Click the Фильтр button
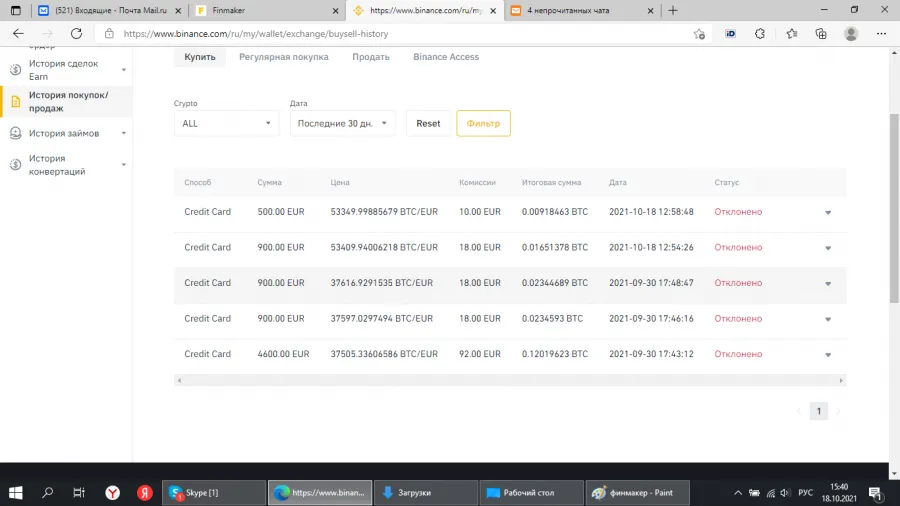Image resolution: width=900 pixels, height=506 pixels. click(x=483, y=123)
